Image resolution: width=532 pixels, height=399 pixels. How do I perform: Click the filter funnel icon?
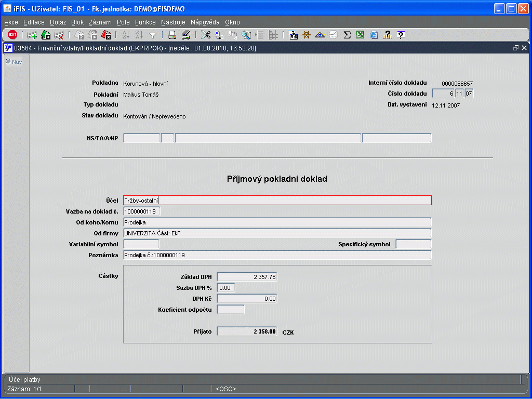click(153, 35)
